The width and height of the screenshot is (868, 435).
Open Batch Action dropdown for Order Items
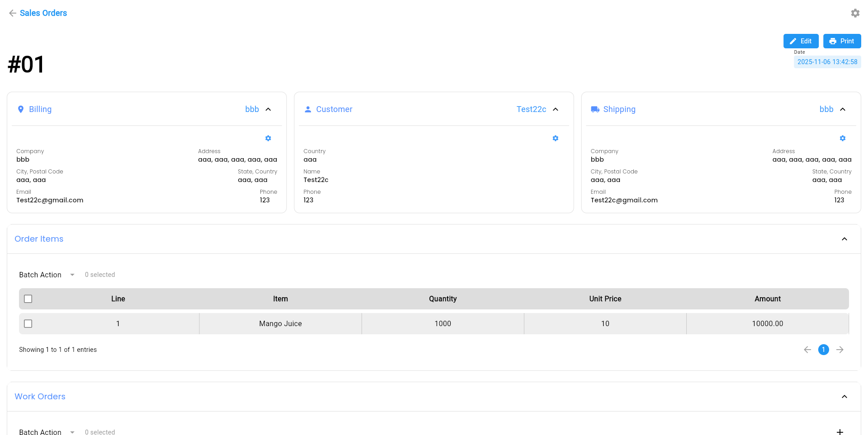(x=47, y=275)
